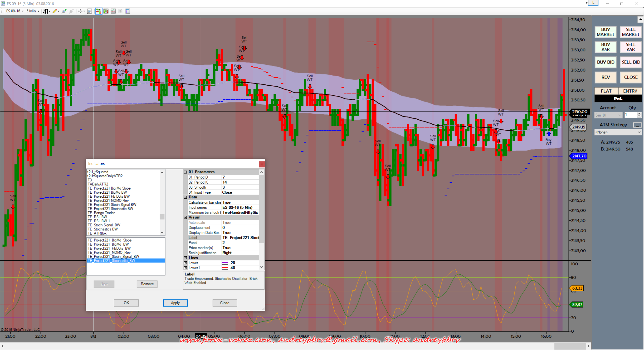This screenshot has height=350, width=644.
Task: Toggle the Chart Trader panel icon
Action: tap(98, 11)
